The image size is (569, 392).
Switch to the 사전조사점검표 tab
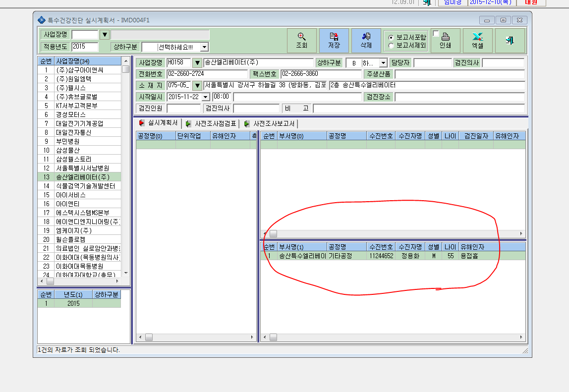tap(212, 124)
